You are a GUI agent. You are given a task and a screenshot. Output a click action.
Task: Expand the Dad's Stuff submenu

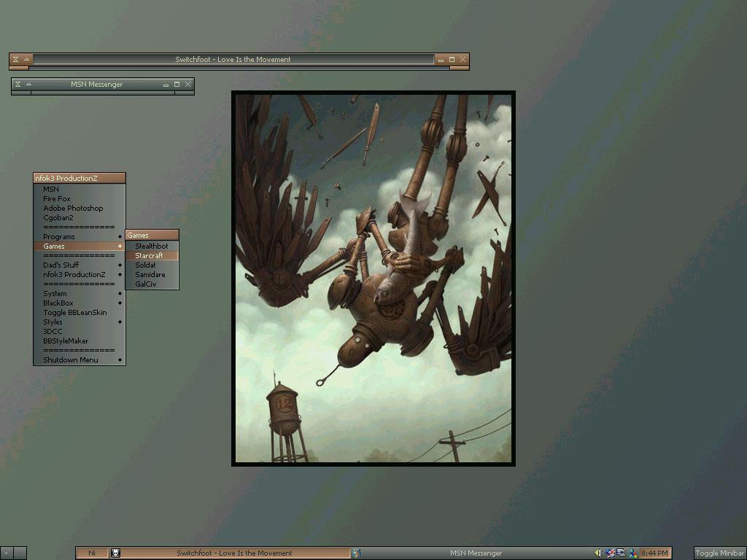click(x=79, y=265)
